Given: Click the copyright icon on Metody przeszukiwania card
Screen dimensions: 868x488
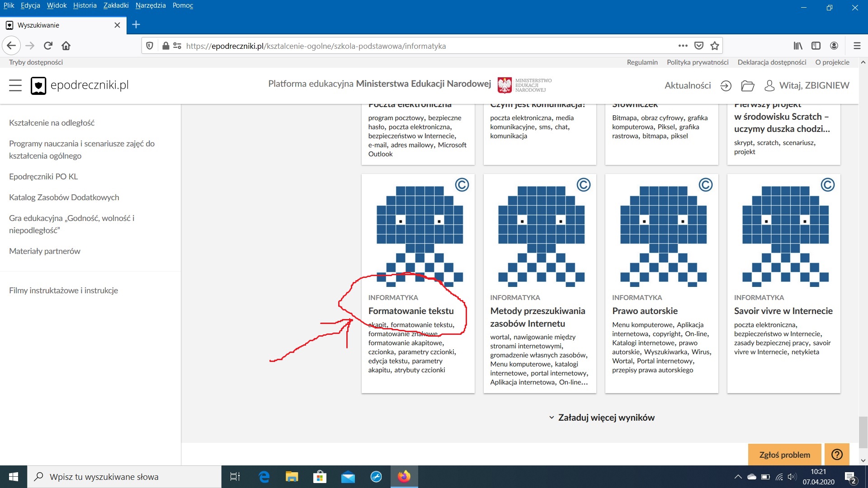Looking at the screenshot, I should pyautogui.click(x=584, y=185).
